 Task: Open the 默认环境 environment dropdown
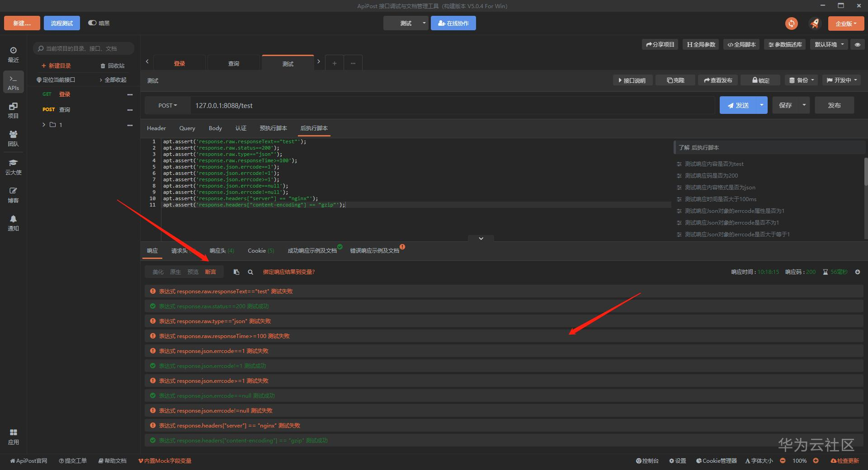829,45
